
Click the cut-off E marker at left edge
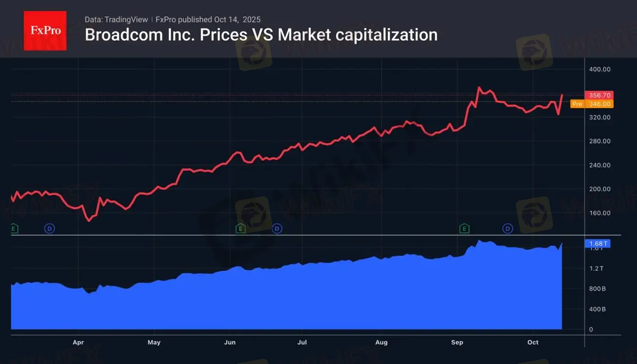(x=14, y=228)
